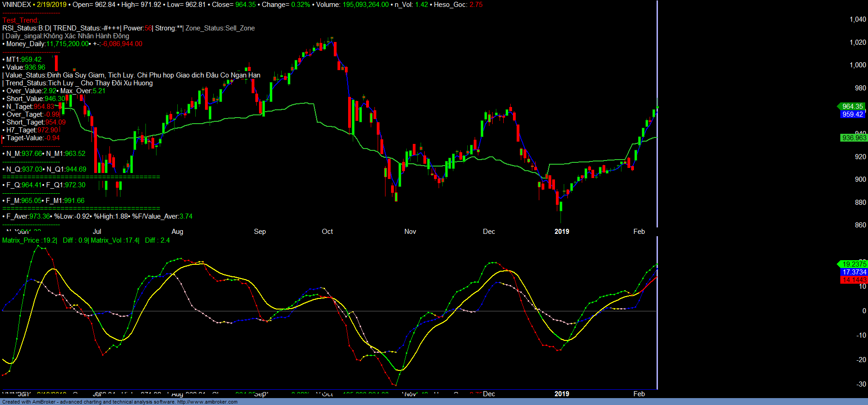Click the red Test_Trend label
868x405 pixels.
pyautogui.click(x=21, y=20)
